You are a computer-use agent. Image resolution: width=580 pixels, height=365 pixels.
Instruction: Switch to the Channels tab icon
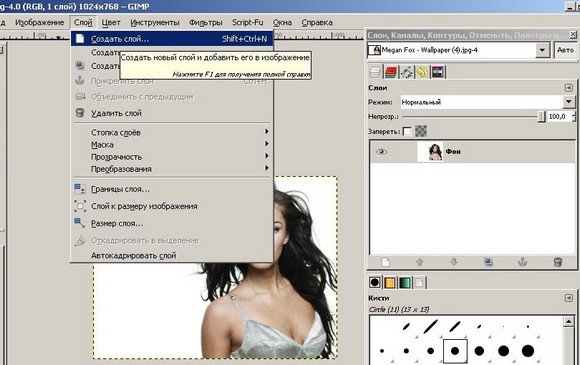coord(391,72)
